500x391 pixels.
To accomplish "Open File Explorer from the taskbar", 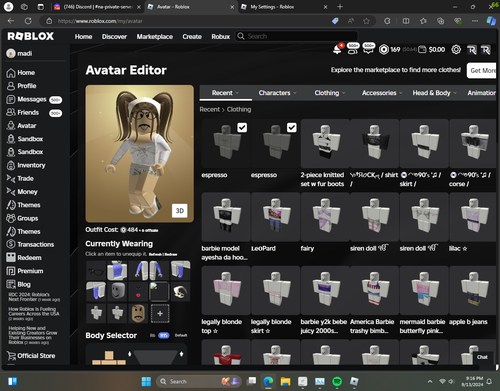I will (285, 381).
